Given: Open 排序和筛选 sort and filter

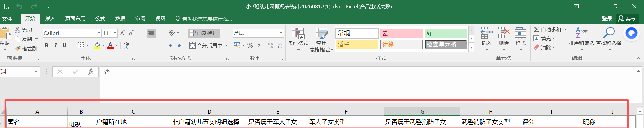Looking at the screenshot, I should click(x=581, y=39).
